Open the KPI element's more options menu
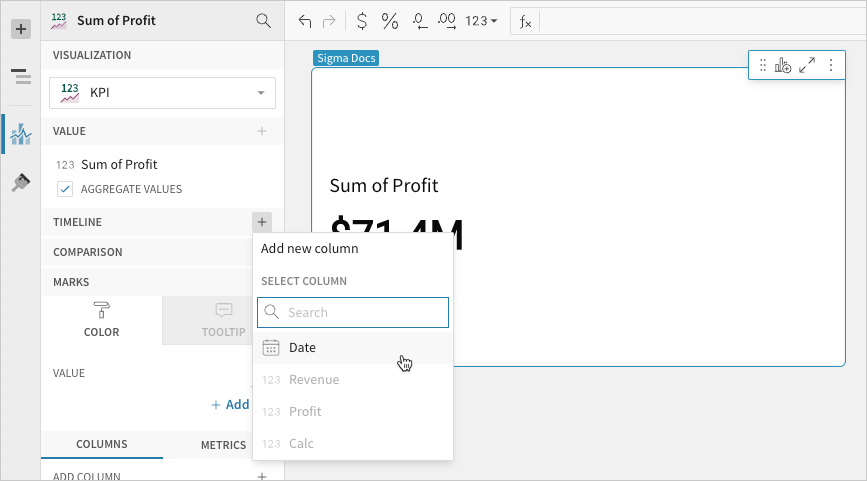Viewport: 867px width, 481px height. (830, 65)
